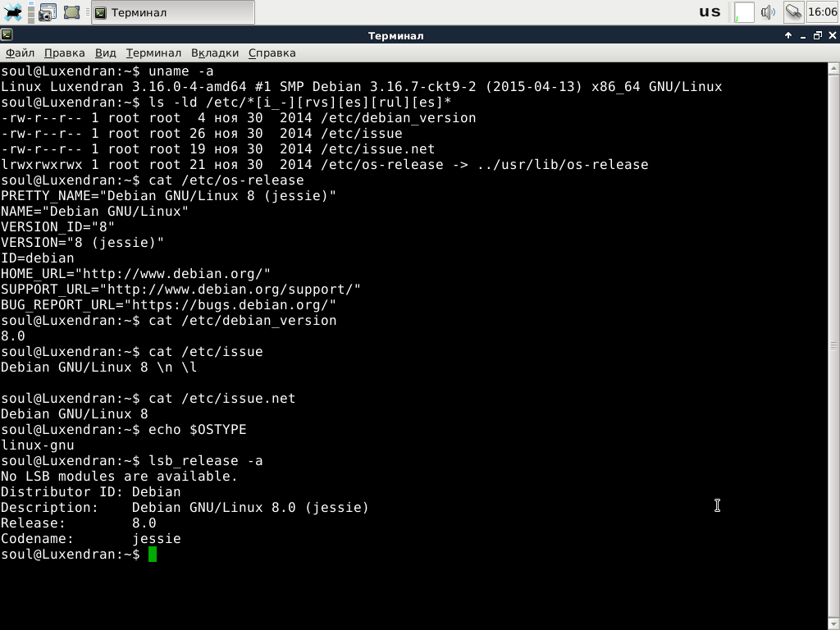This screenshot has height=630, width=840.
Task: Click '/etc/issue.net' in ls listing
Action: 377,149
